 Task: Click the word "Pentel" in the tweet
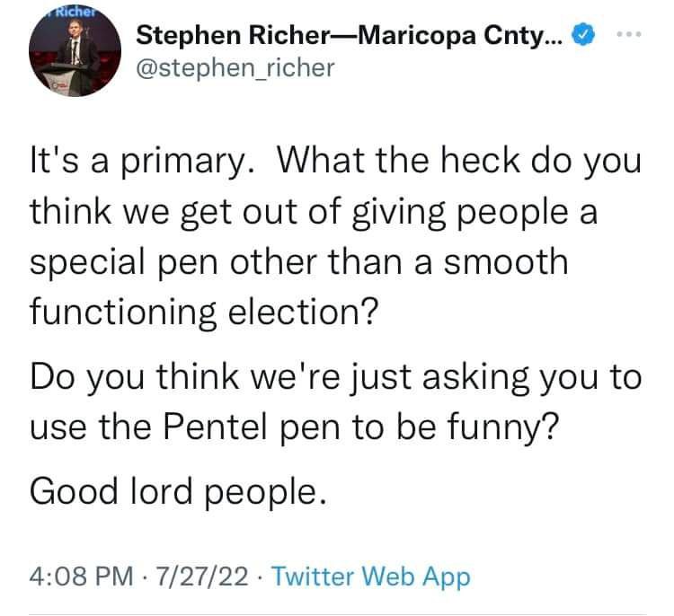tap(218, 427)
